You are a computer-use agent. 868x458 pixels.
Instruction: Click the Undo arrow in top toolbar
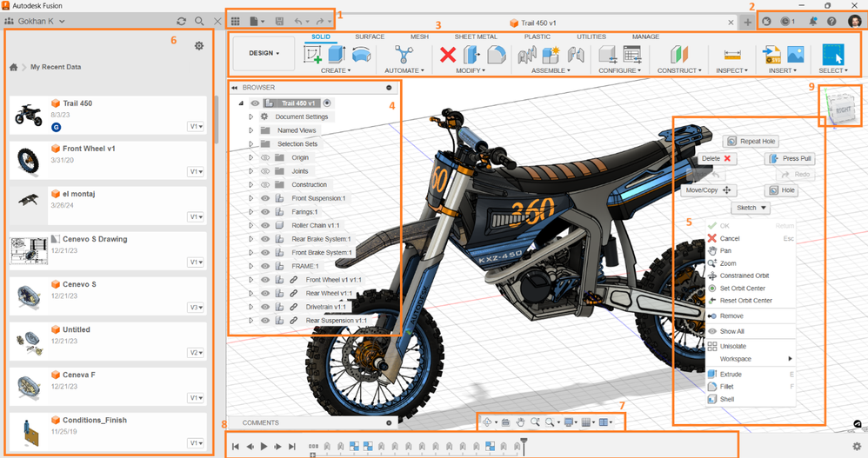pos(298,22)
